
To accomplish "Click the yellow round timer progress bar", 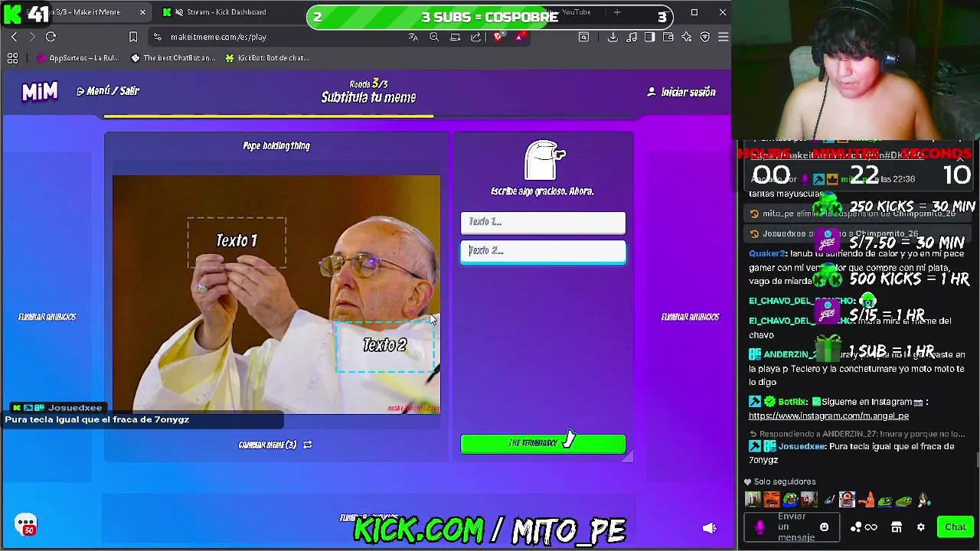I will (x=269, y=116).
